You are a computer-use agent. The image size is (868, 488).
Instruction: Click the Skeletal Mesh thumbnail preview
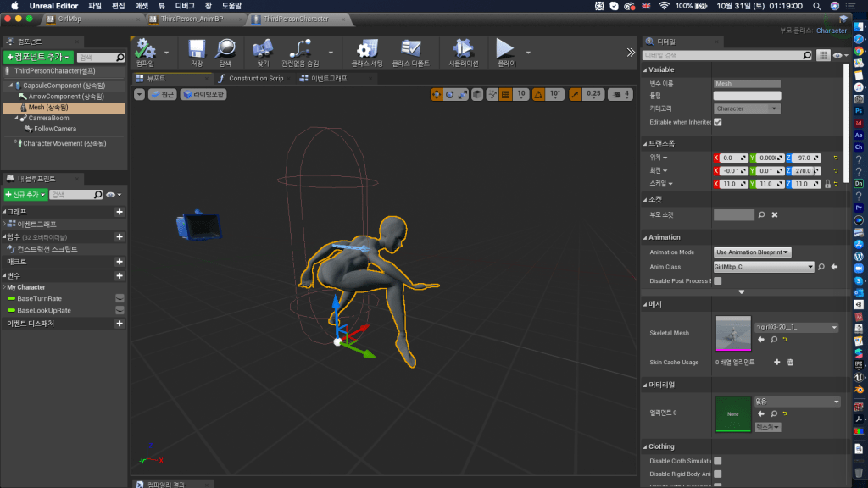[x=733, y=333]
